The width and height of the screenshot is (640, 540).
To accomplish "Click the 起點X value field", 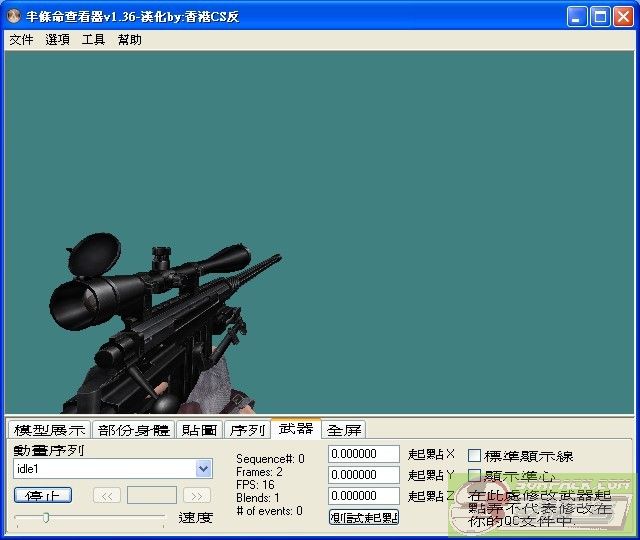I will click(x=363, y=454).
